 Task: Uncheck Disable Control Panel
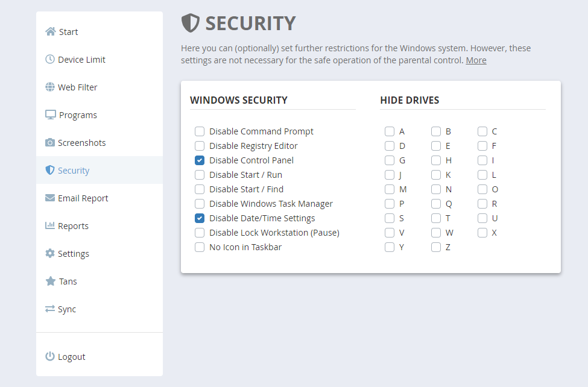[x=200, y=160]
